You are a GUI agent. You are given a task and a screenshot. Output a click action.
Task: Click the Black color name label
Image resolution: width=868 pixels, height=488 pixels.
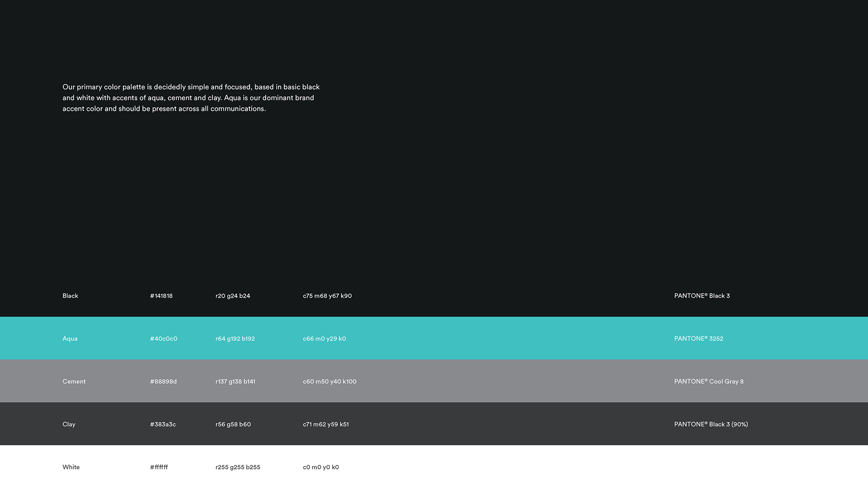70,296
